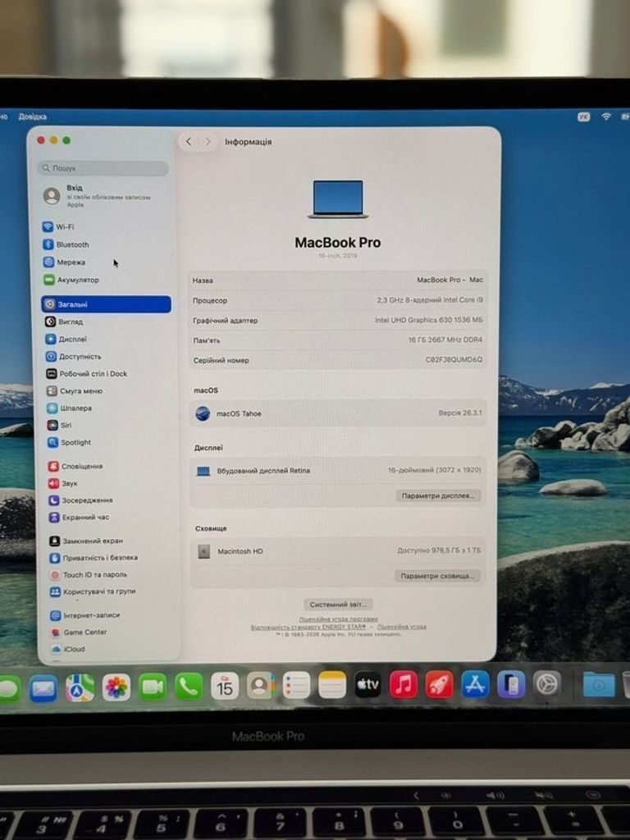This screenshot has height=840, width=630.
Task: Open Користувачі та групи settings
Action: coord(93,591)
